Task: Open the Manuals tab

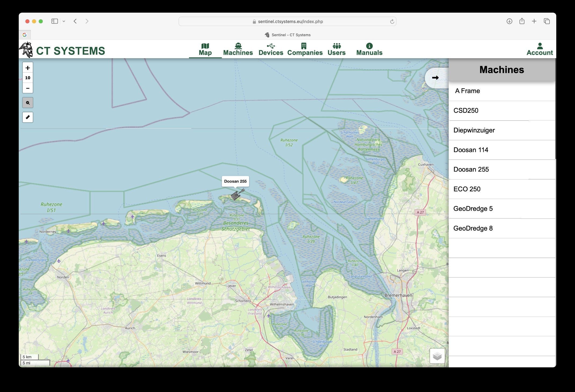Action: 369,49
